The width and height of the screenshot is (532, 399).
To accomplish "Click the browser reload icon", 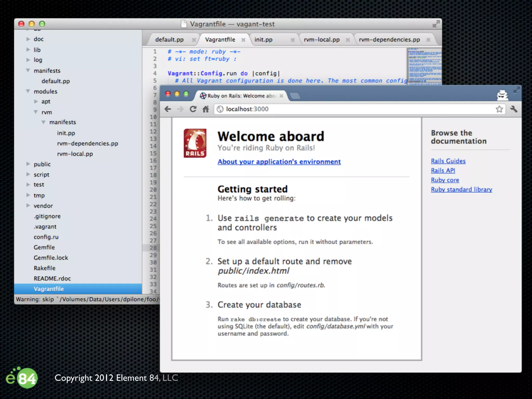I will click(x=193, y=109).
